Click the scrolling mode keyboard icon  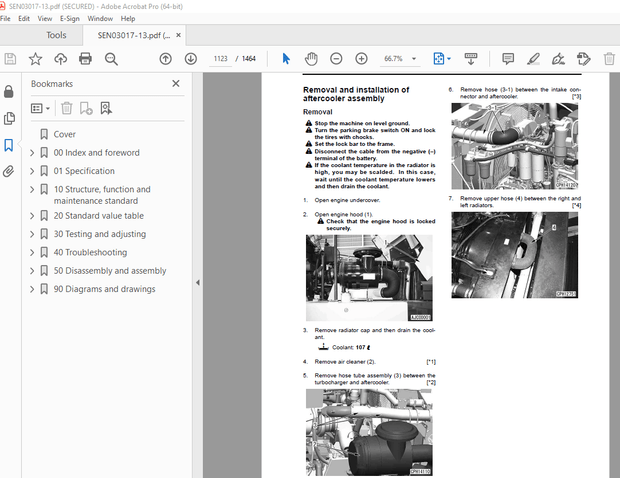coord(471,59)
